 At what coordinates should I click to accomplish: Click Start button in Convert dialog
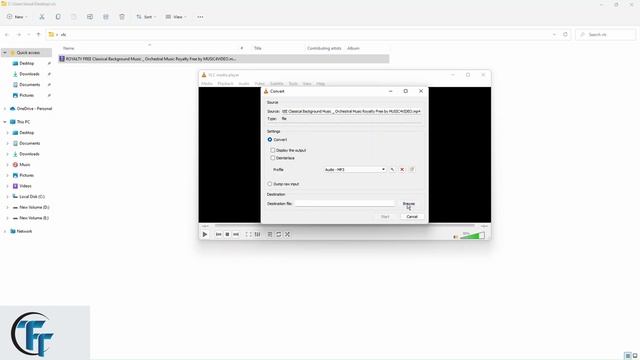tap(385, 217)
